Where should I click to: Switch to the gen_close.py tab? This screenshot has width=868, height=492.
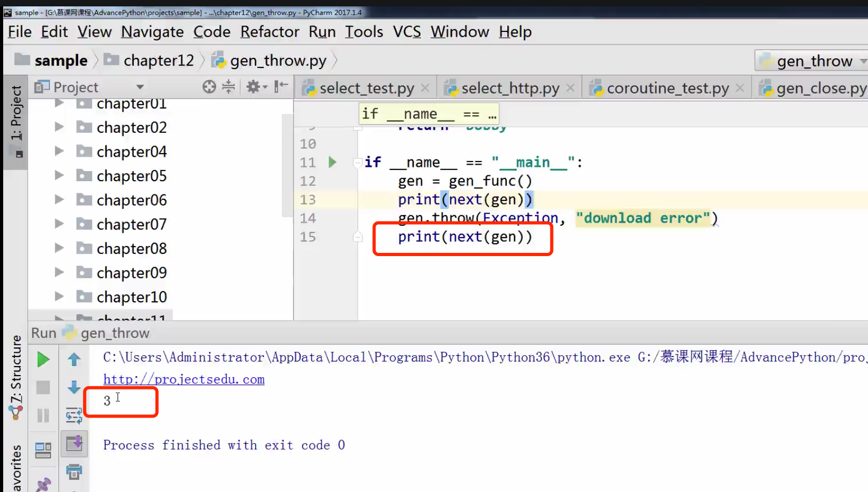tap(813, 88)
